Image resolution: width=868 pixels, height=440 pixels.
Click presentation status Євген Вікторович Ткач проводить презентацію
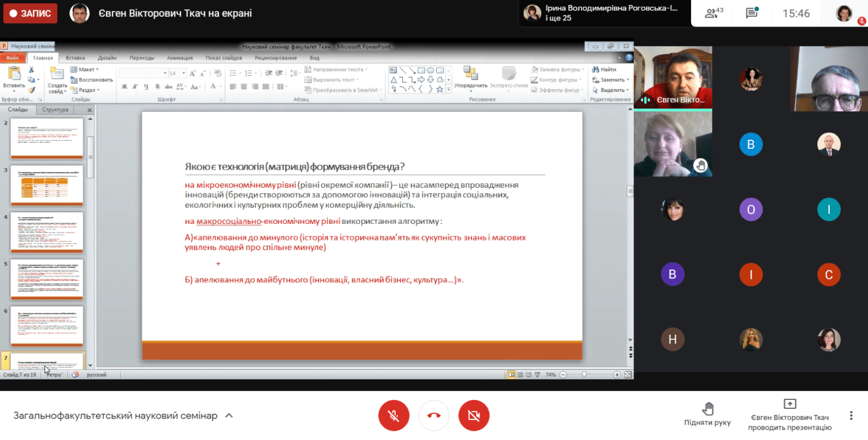click(789, 416)
